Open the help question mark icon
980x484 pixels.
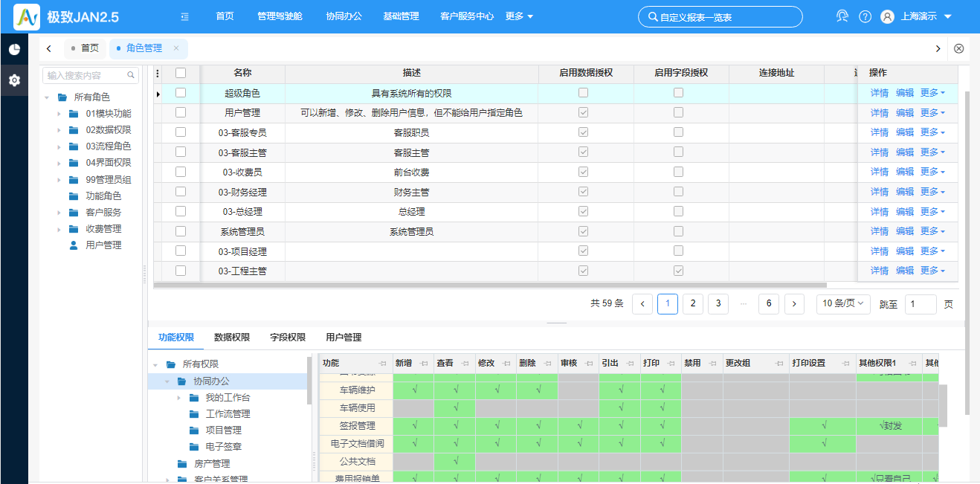pos(865,16)
